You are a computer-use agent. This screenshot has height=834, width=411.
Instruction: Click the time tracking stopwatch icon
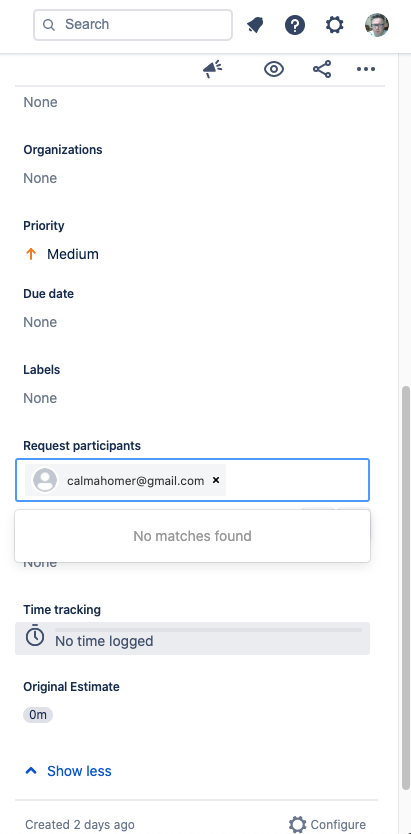coord(35,636)
